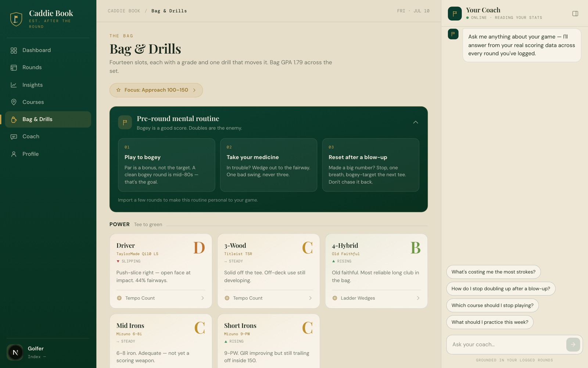Open 3-Wood drill via its chevron
The height and width of the screenshot is (368, 588).
(x=310, y=298)
